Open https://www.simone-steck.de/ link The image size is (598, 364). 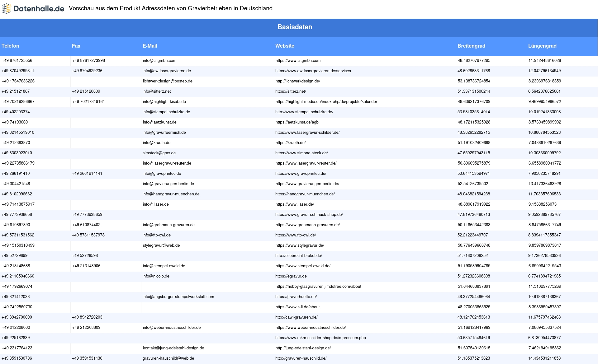point(301,153)
